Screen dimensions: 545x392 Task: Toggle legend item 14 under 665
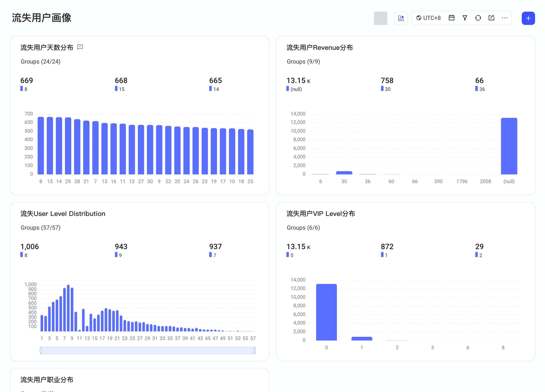coord(214,89)
